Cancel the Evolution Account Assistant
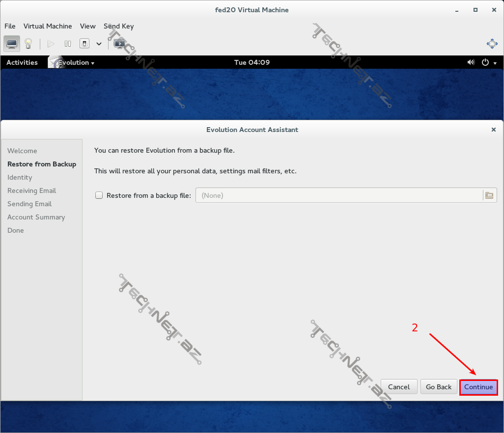504x433 pixels. tap(399, 387)
